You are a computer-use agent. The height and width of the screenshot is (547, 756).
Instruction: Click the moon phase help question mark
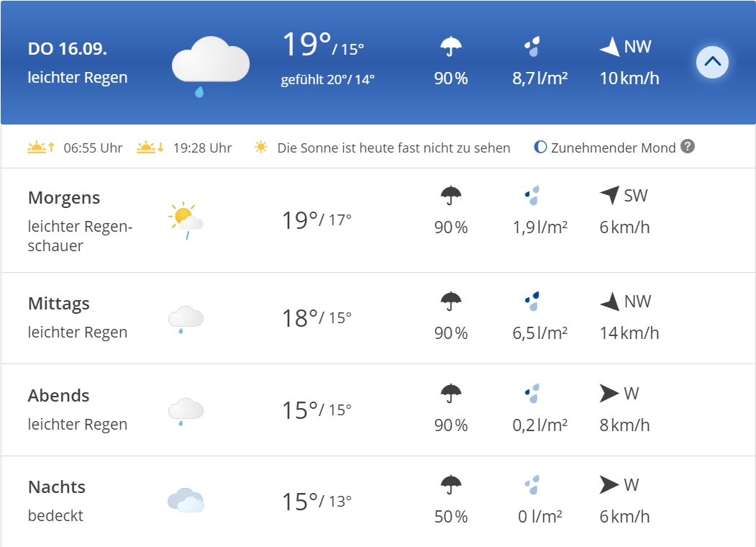coord(688,147)
